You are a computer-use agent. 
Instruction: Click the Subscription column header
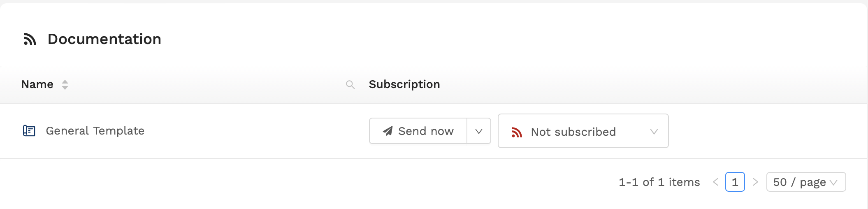pyautogui.click(x=404, y=84)
